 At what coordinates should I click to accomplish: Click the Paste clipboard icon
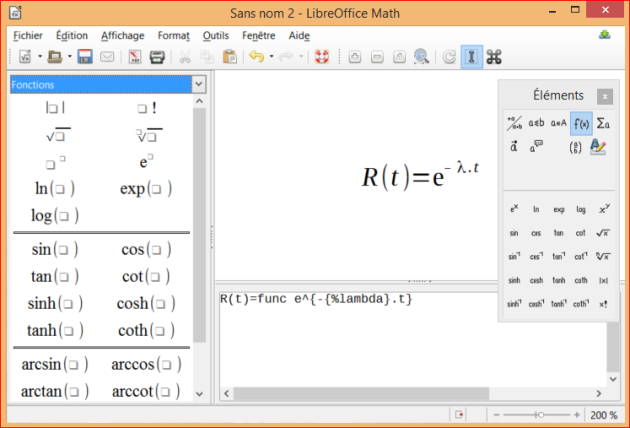tap(229, 57)
